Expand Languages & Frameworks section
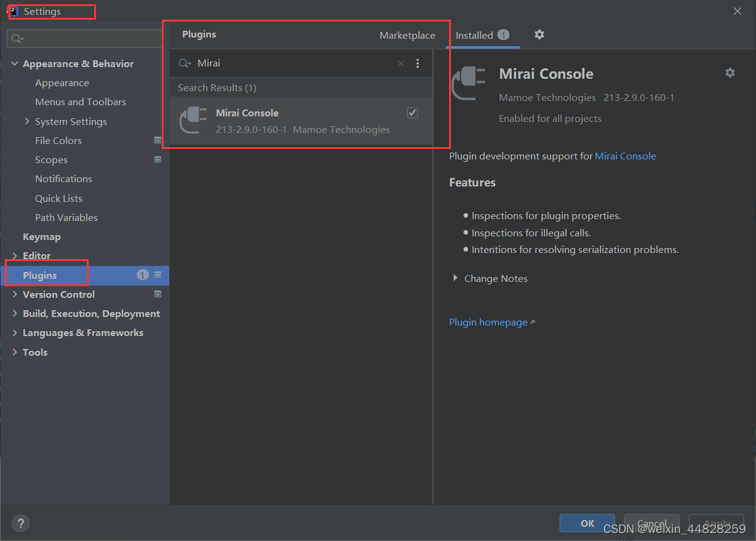 point(15,332)
